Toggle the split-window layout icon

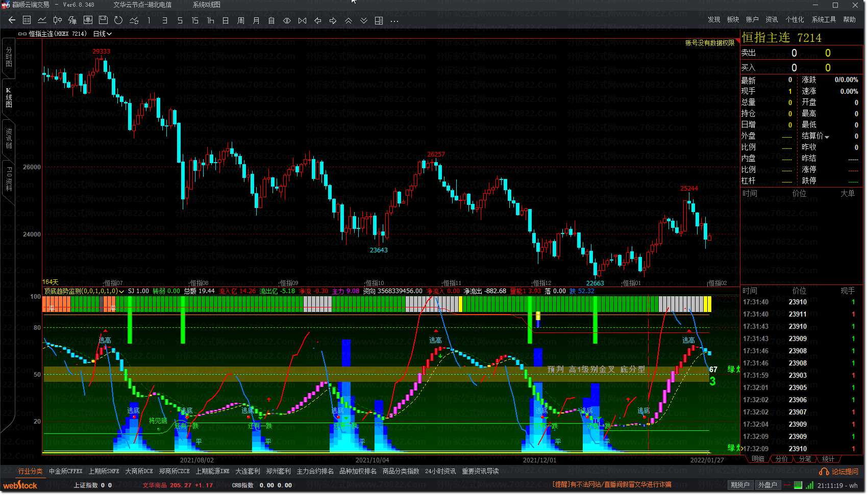pos(379,20)
